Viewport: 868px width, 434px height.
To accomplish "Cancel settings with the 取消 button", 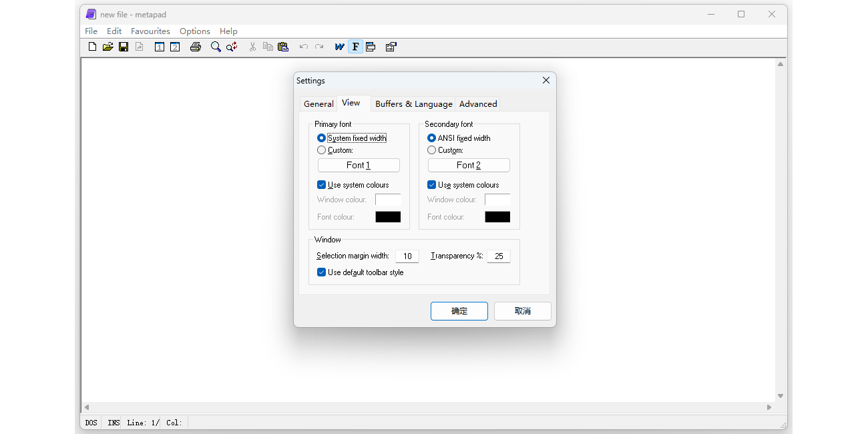I will [x=523, y=311].
